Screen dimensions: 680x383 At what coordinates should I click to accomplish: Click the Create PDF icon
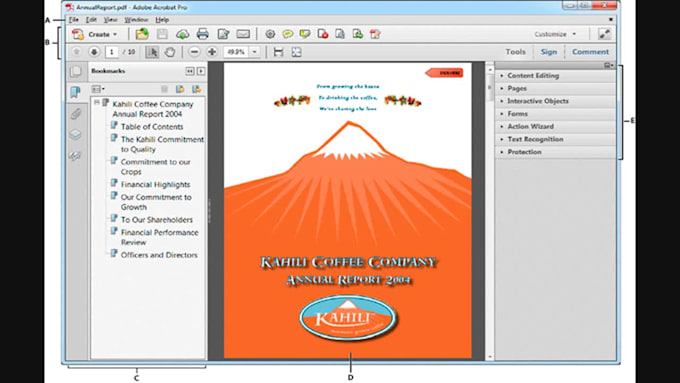point(78,34)
